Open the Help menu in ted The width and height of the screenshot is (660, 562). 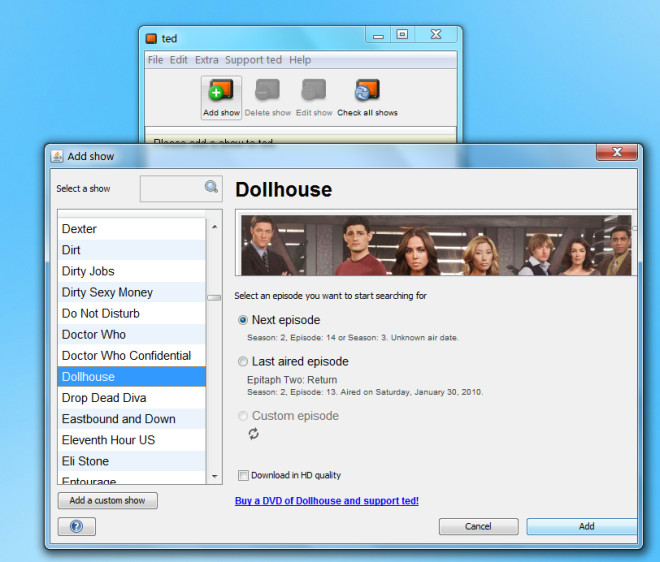(x=300, y=60)
